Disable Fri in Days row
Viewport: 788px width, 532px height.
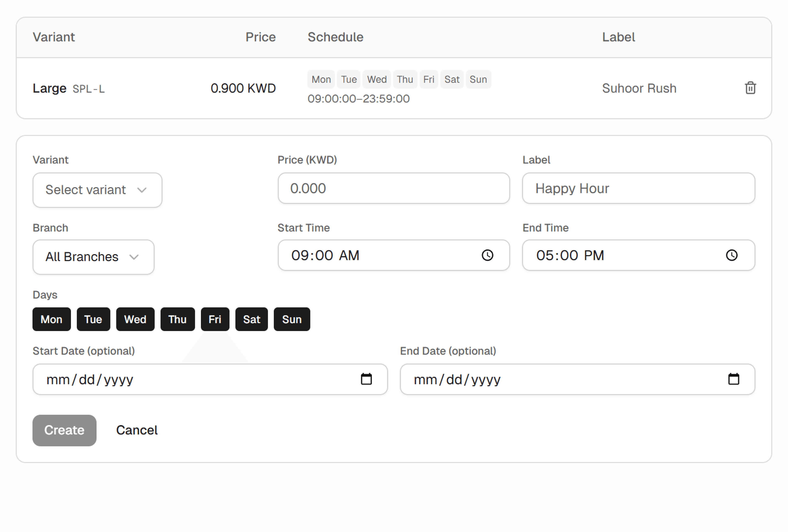(x=215, y=319)
